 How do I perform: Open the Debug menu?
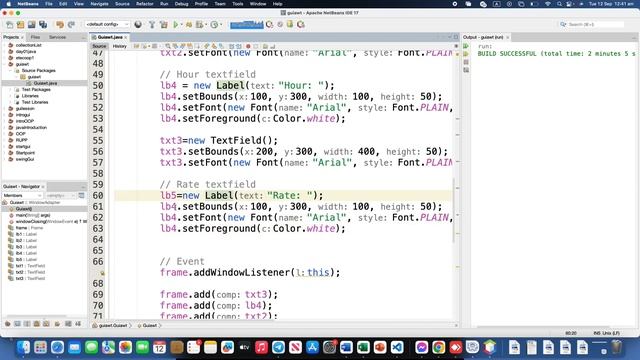[181, 4]
